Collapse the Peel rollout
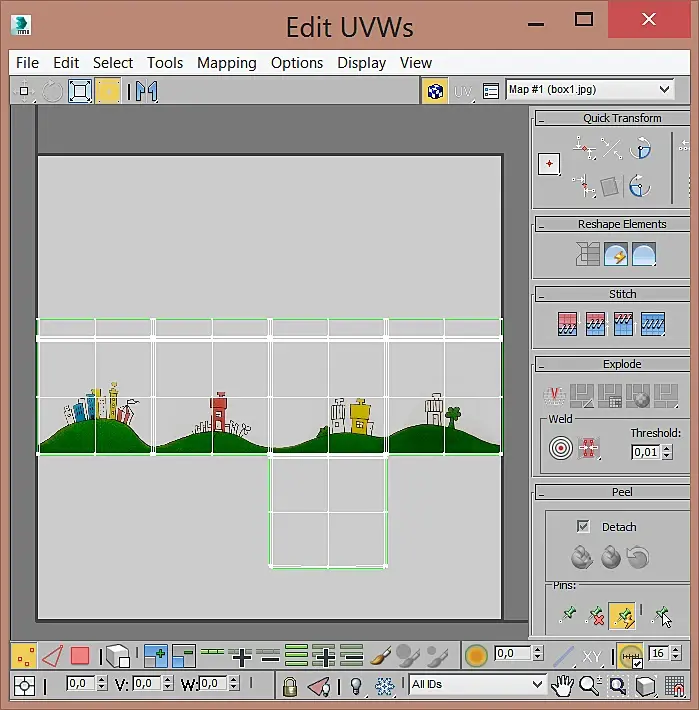This screenshot has width=699, height=710. pos(613,492)
